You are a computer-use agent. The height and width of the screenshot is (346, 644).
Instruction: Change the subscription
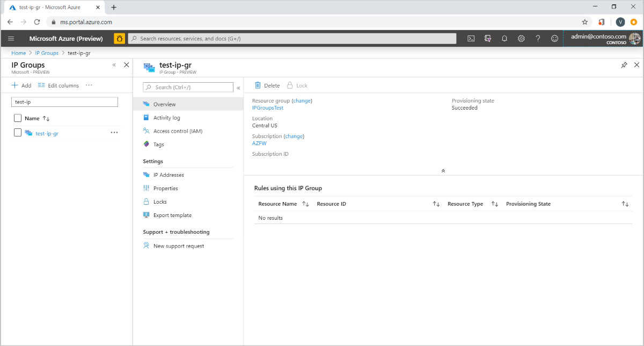tap(294, 136)
